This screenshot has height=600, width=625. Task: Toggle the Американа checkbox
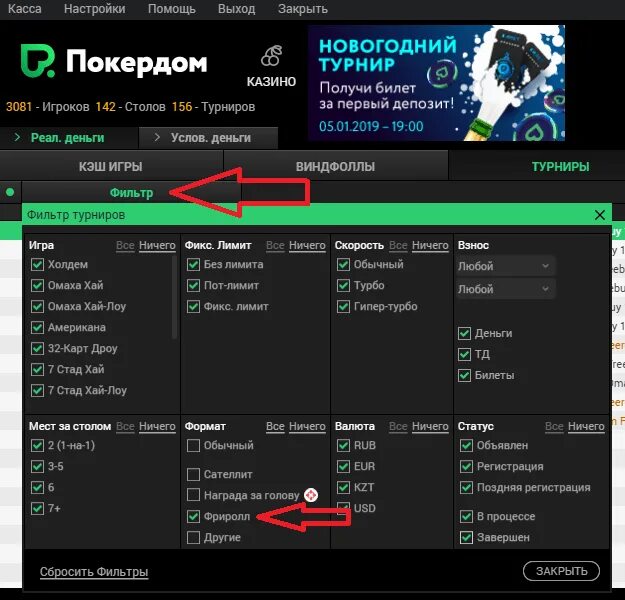click(x=37, y=327)
